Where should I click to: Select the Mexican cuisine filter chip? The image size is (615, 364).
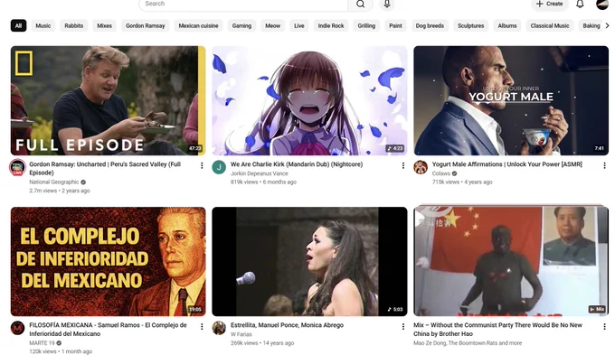pos(198,26)
